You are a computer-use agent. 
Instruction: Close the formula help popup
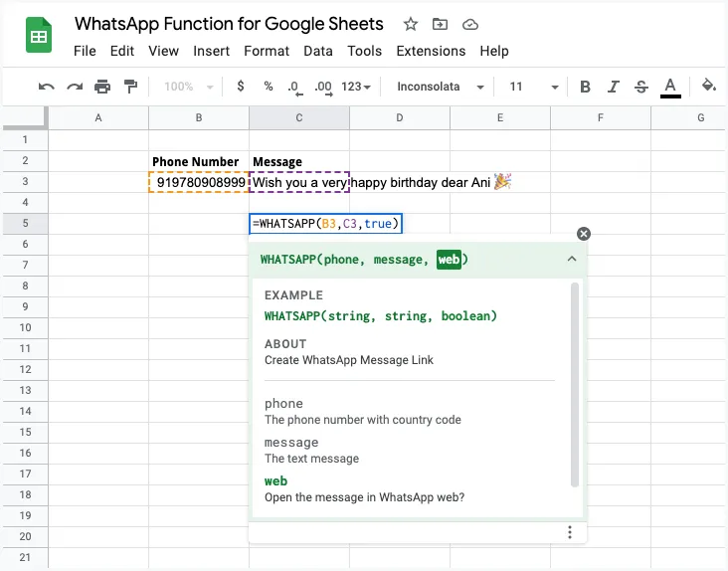(x=584, y=234)
